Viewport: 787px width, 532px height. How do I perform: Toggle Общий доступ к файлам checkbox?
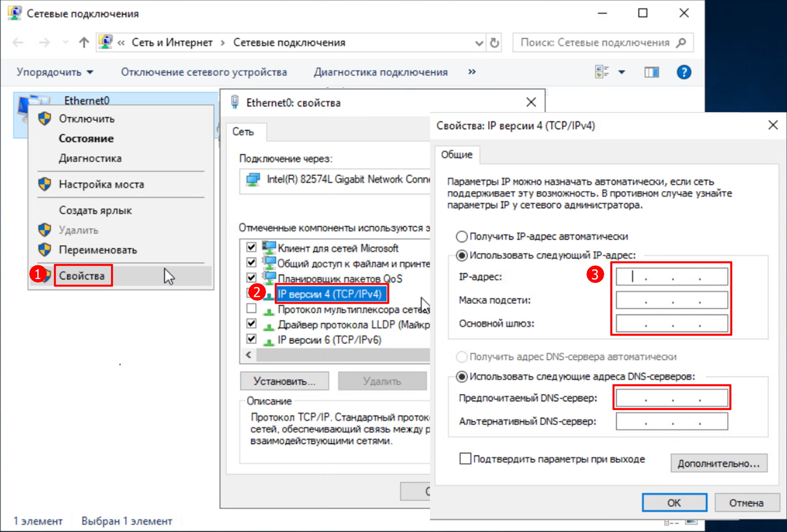(251, 262)
